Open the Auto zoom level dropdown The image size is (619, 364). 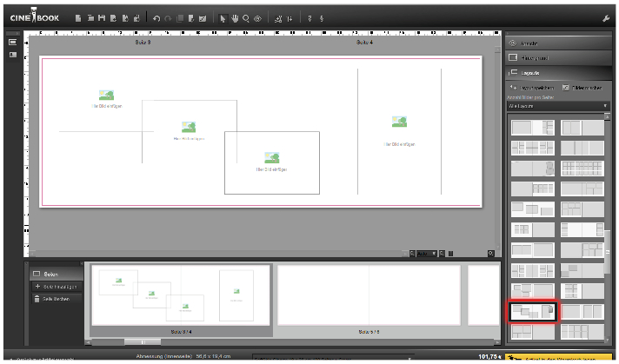(x=427, y=254)
